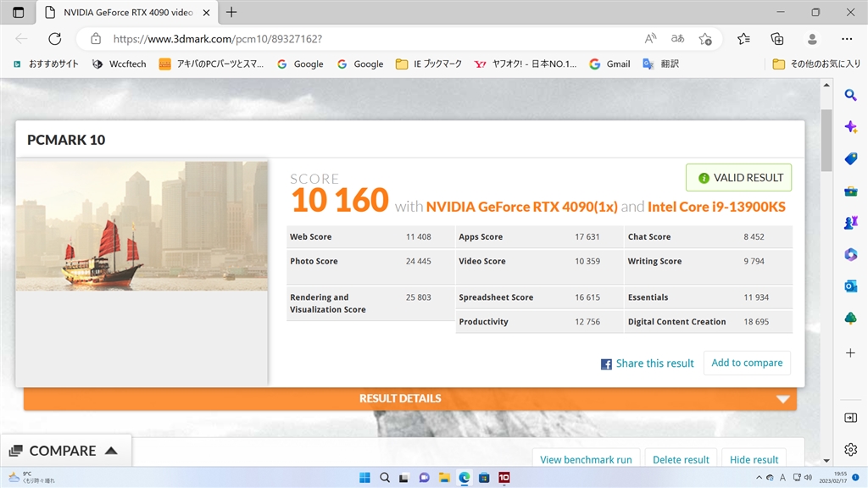The width and height of the screenshot is (868, 488).
Task: Click the PCMark 10 ship thumbnail image
Action: [x=142, y=225]
